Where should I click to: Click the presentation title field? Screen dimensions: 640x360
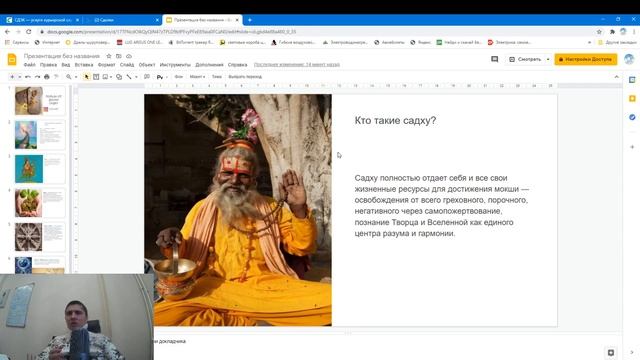coord(62,56)
